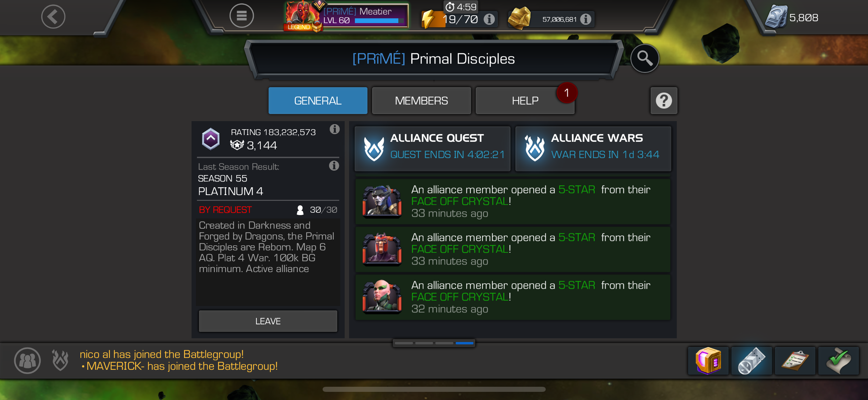Image resolution: width=868 pixels, height=400 pixels.
Task: Click the alliance search magnifier icon
Action: click(645, 58)
